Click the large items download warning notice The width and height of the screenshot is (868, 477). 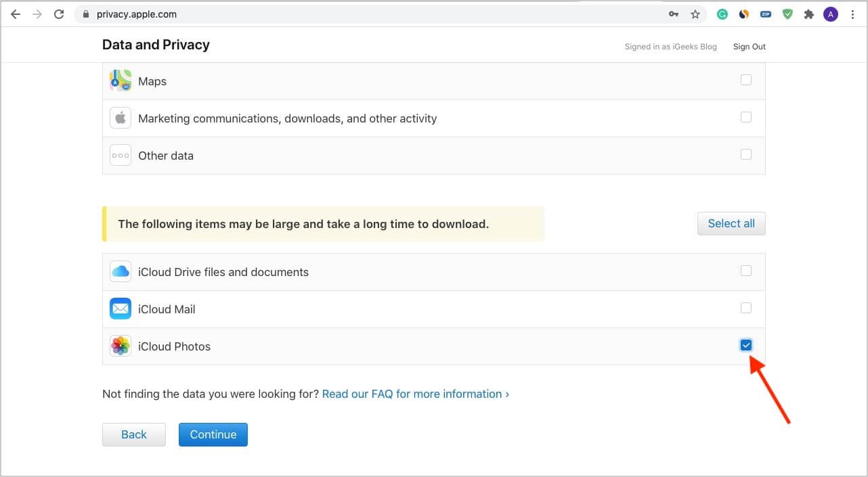[323, 224]
